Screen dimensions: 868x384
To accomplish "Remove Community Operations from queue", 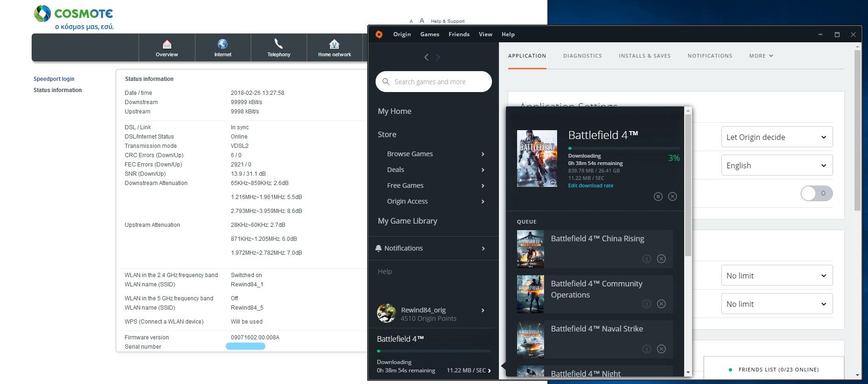I will pyautogui.click(x=661, y=304).
